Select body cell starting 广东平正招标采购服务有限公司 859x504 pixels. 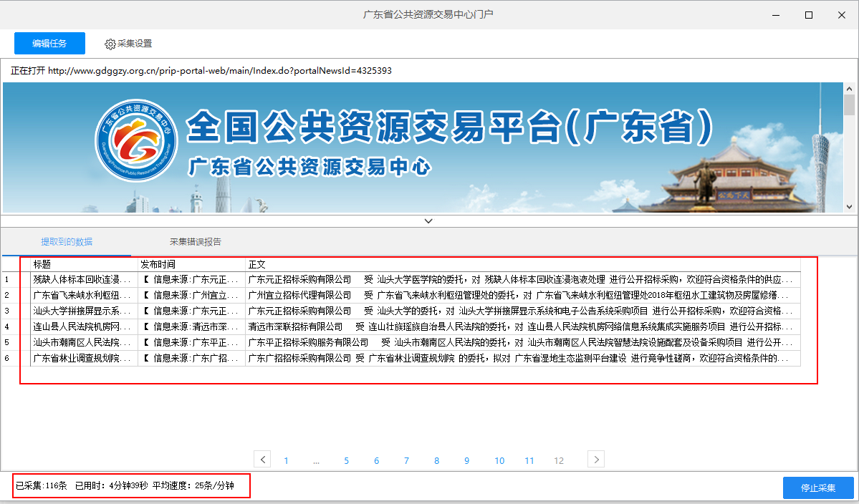click(x=522, y=343)
